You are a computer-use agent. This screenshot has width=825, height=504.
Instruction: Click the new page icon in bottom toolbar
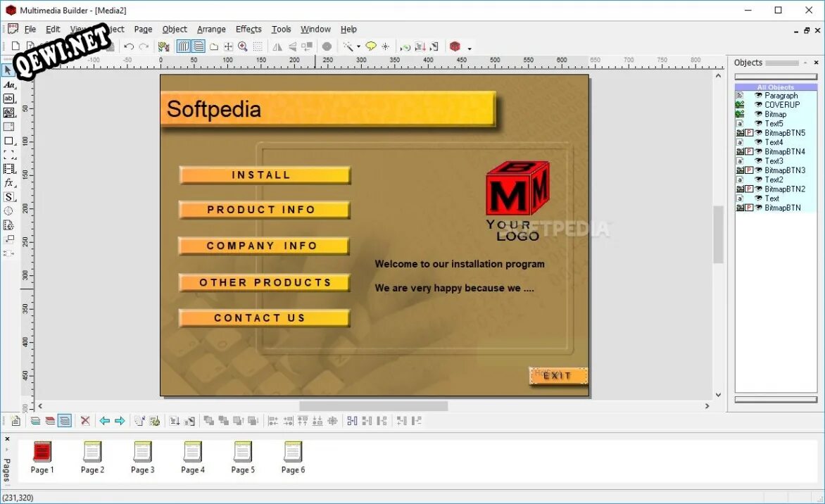(x=15, y=421)
